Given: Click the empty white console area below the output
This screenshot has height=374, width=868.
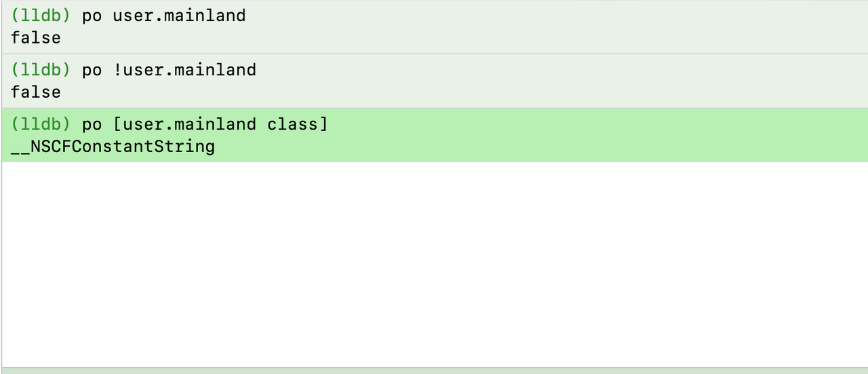Looking at the screenshot, I should click(434, 265).
